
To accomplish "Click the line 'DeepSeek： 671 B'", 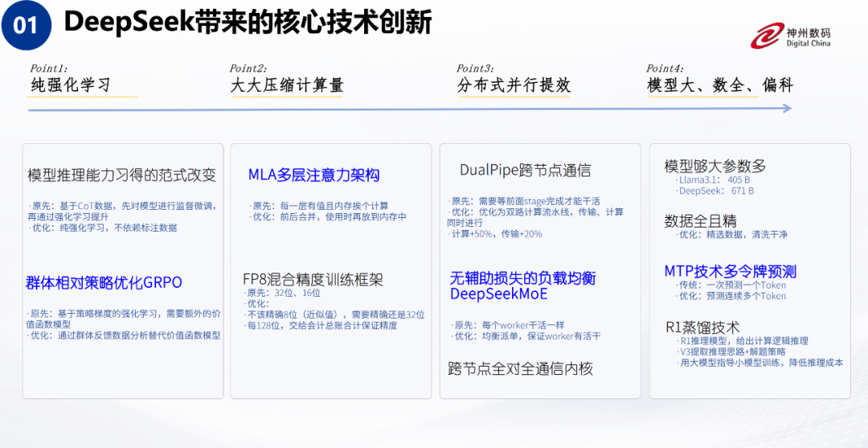I will (x=714, y=191).
